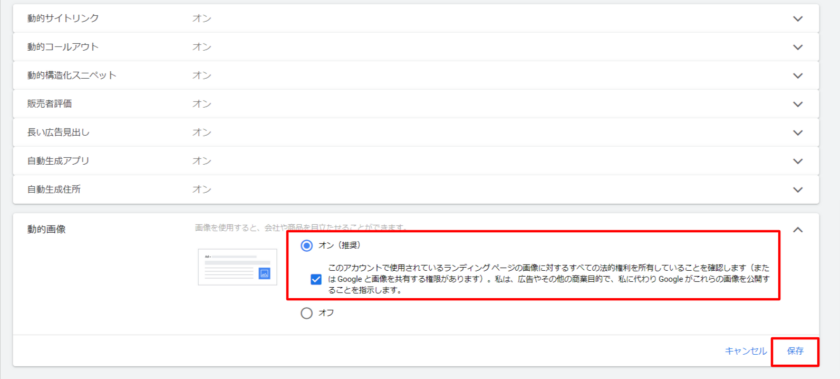Click the image rights confirmation paragraph text
Screen dimensions: 840x379
click(549, 279)
